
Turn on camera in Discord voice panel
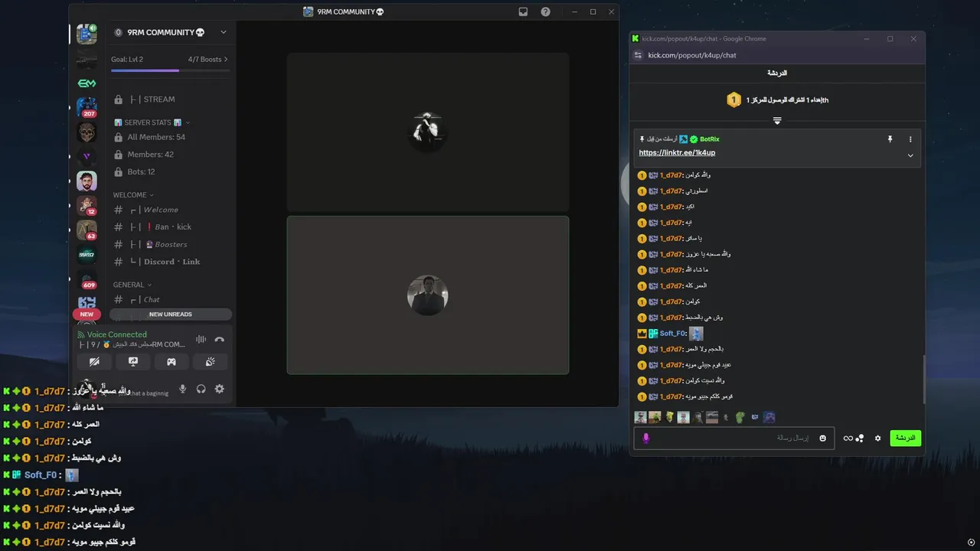coord(94,362)
